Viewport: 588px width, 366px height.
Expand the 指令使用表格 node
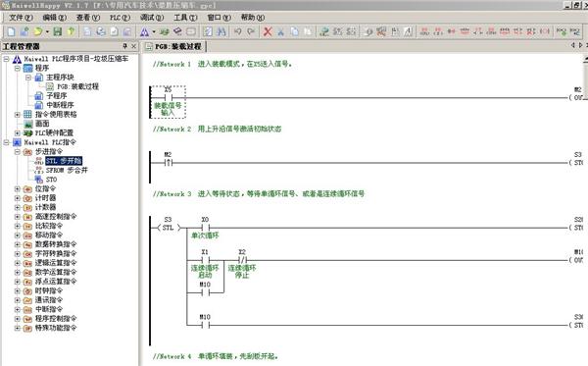point(18,114)
